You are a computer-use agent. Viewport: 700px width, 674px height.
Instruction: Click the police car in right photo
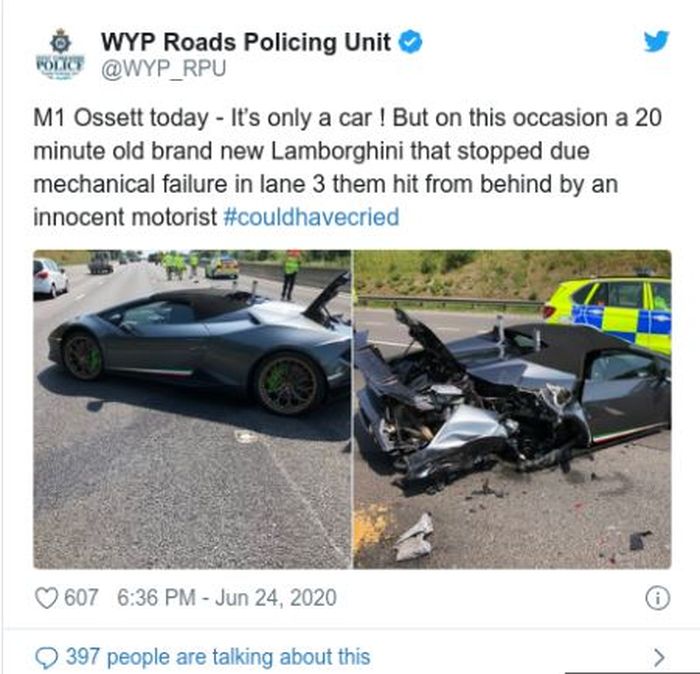(x=608, y=312)
